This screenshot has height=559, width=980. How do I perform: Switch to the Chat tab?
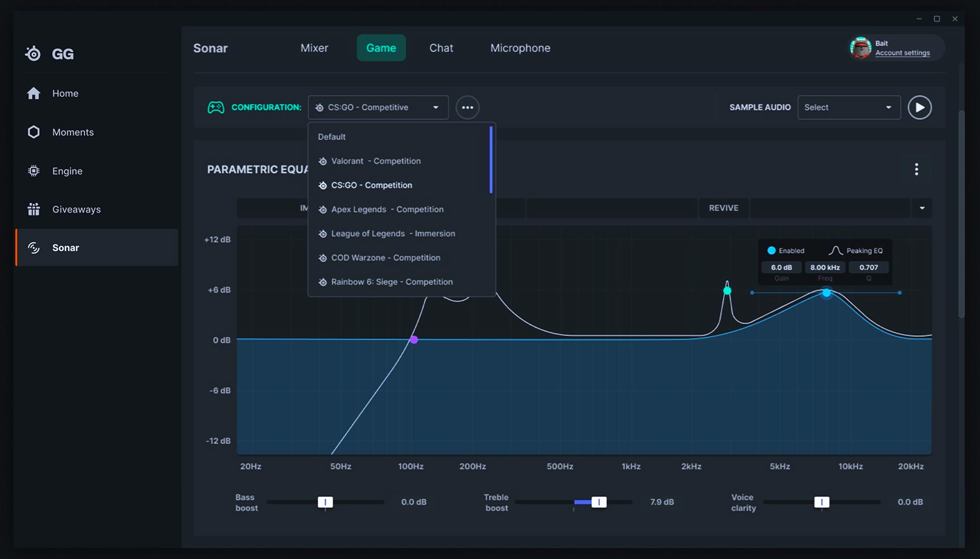coord(441,48)
